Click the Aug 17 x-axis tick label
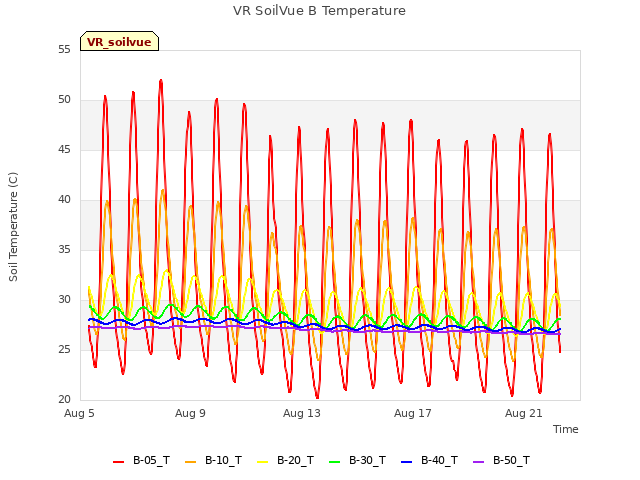Image resolution: width=640 pixels, height=480 pixels. pos(413,413)
